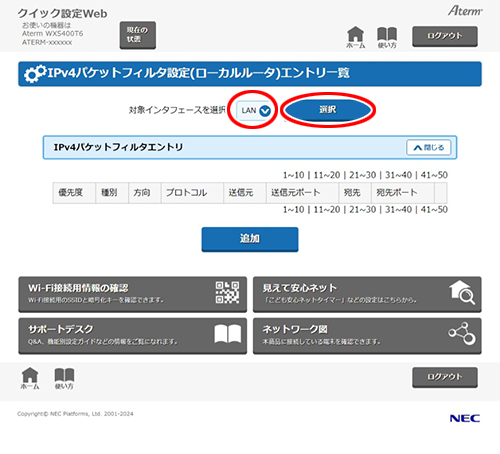Select 21~30 in lower pagination
Viewport: 500px width, 454px height.
click(x=363, y=210)
